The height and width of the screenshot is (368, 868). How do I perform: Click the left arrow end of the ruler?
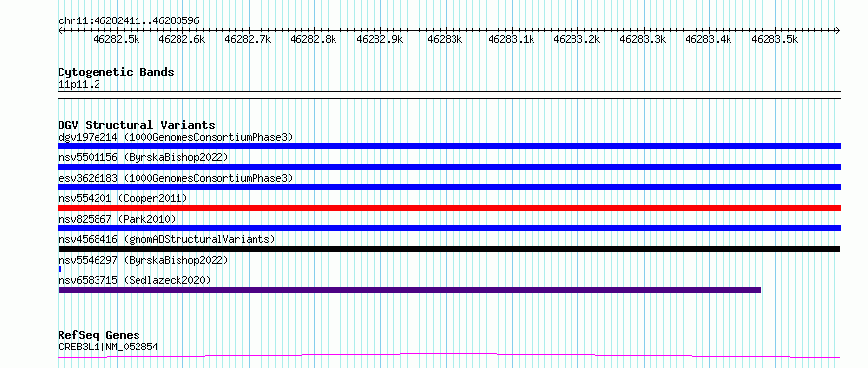click(x=60, y=30)
